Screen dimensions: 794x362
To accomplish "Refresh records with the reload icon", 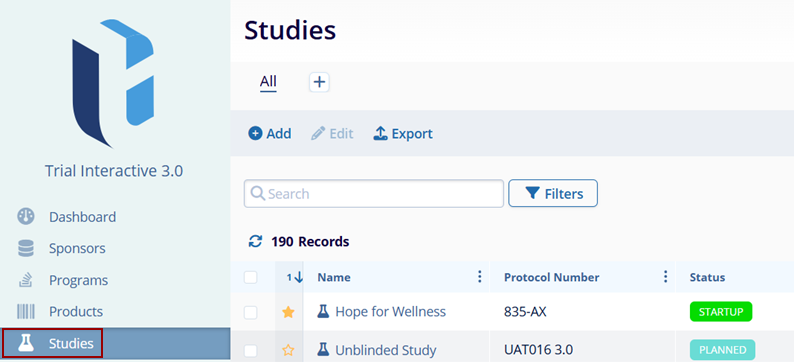I will pyautogui.click(x=255, y=242).
